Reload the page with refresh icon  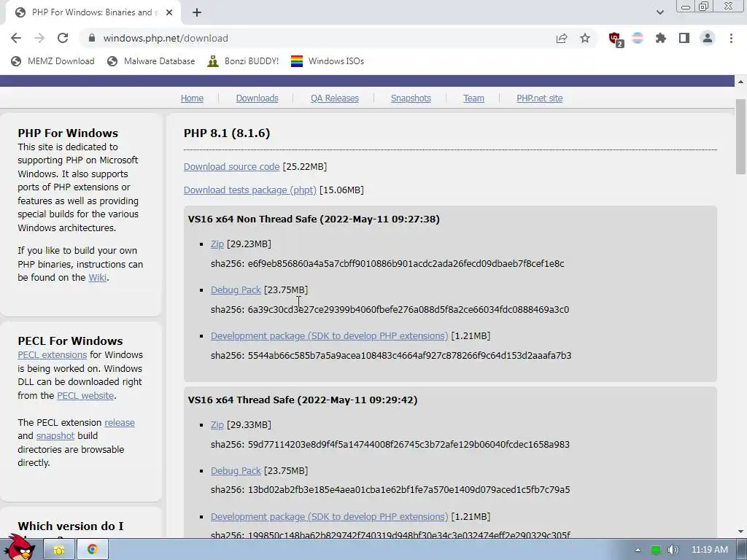pyautogui.click(x=63, y=38)
